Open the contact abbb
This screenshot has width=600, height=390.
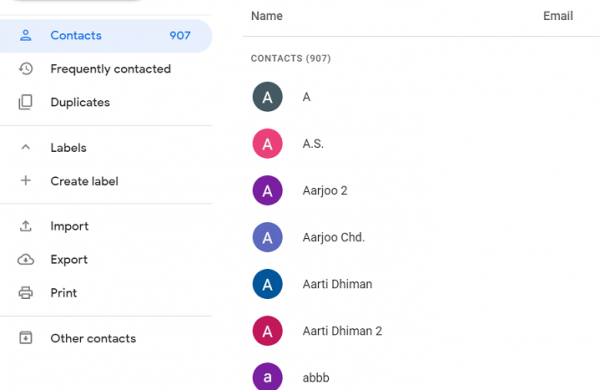316,378
